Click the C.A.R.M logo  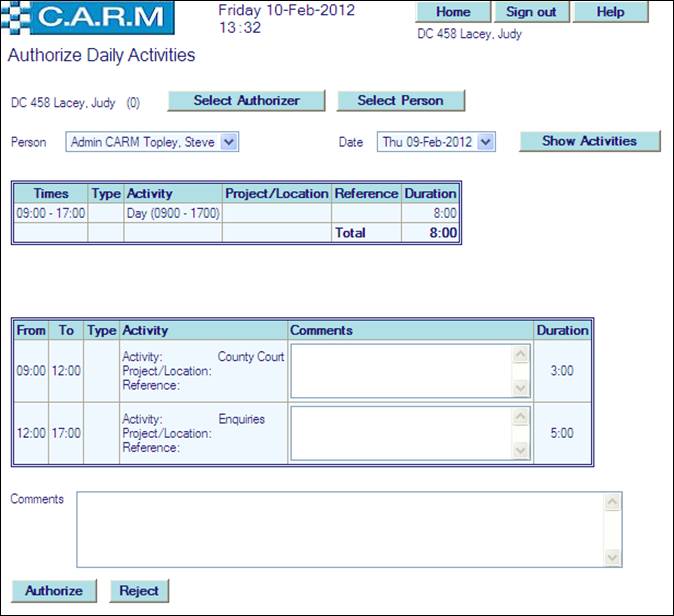coord(91,18)
